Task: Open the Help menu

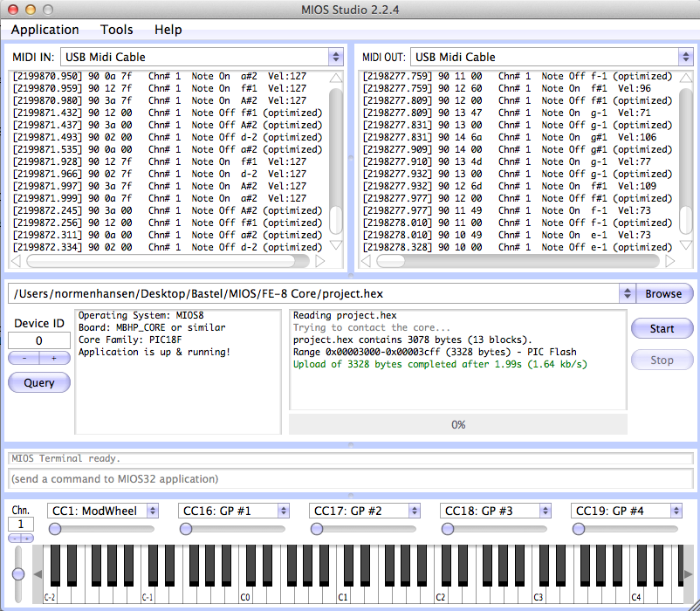Action: 168,30
